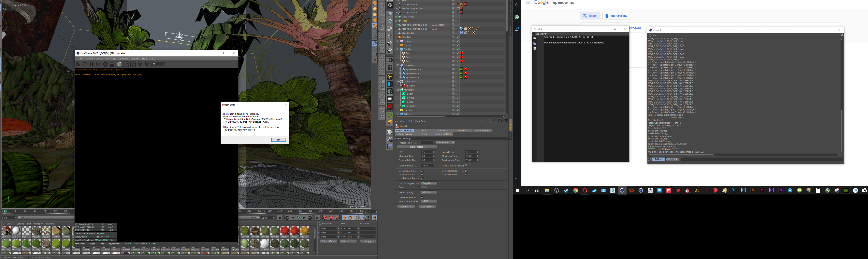Screen dimensions: 868x259
Task: Click the project Color swatch
Action: pyautogui.click(x=424, y=187)
